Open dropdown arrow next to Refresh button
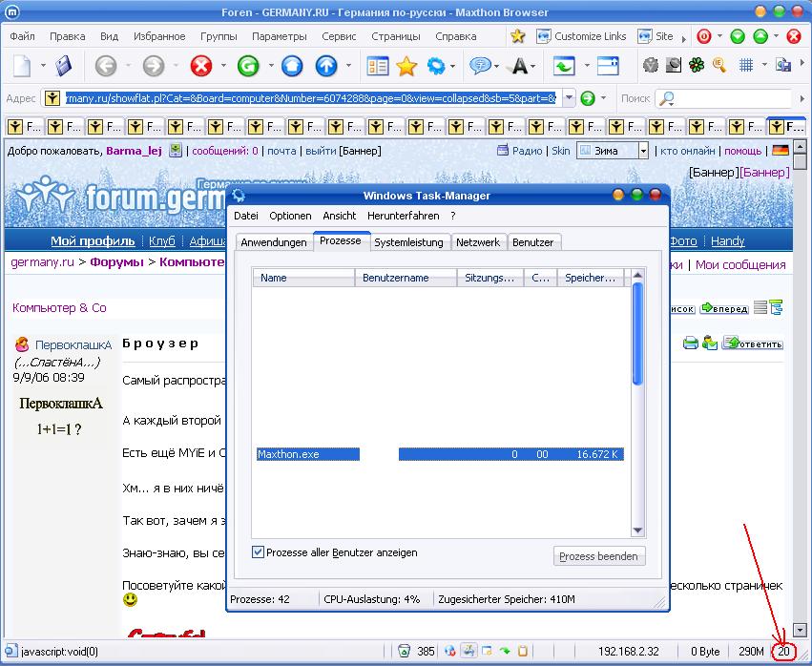The width and height of the screenshot is (812, 666). point(270,66)
